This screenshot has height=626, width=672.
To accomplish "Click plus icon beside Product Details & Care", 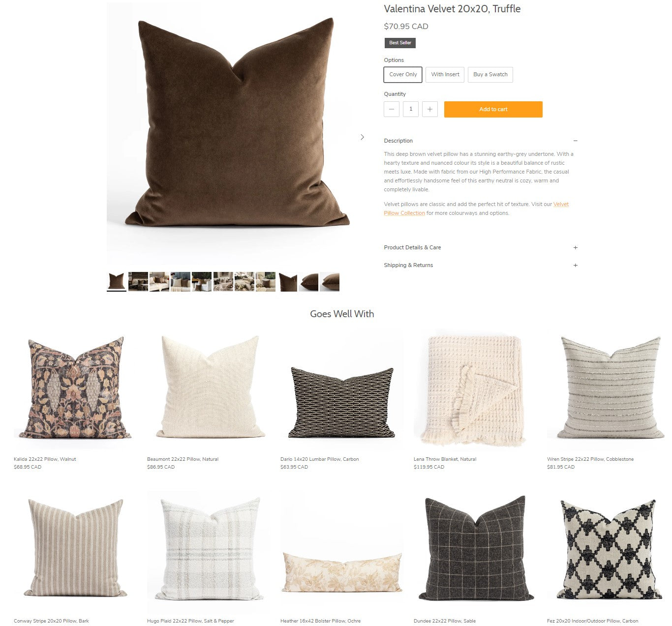I will coord(575,247).
